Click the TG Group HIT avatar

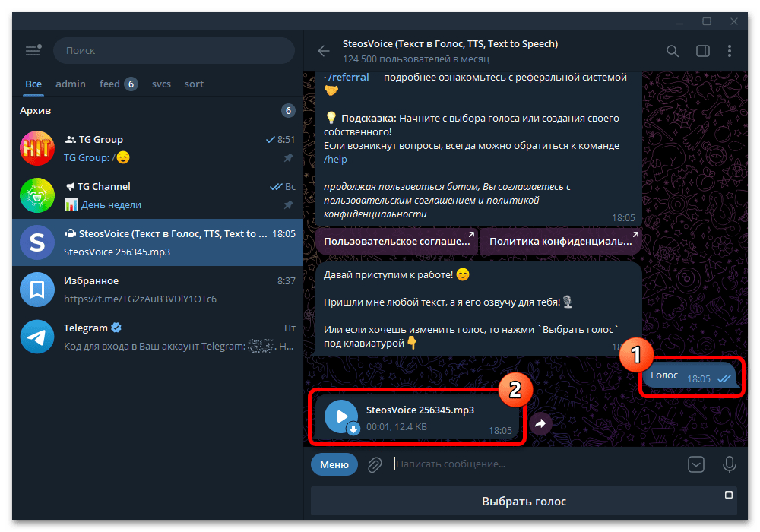tap(37, 147)
